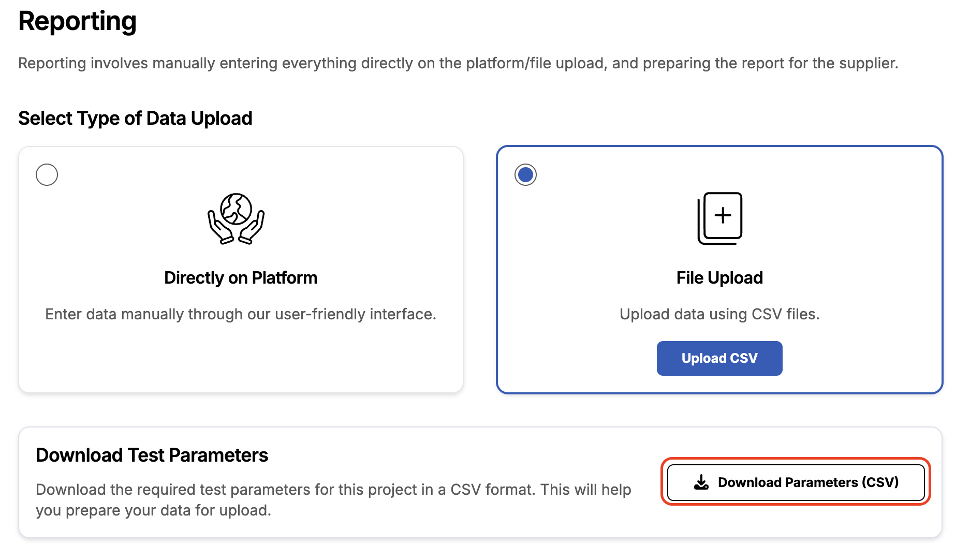Click the plus sign inside file icon
The image size is (970, 560).
pyautogui.click(x=723, y=215)
